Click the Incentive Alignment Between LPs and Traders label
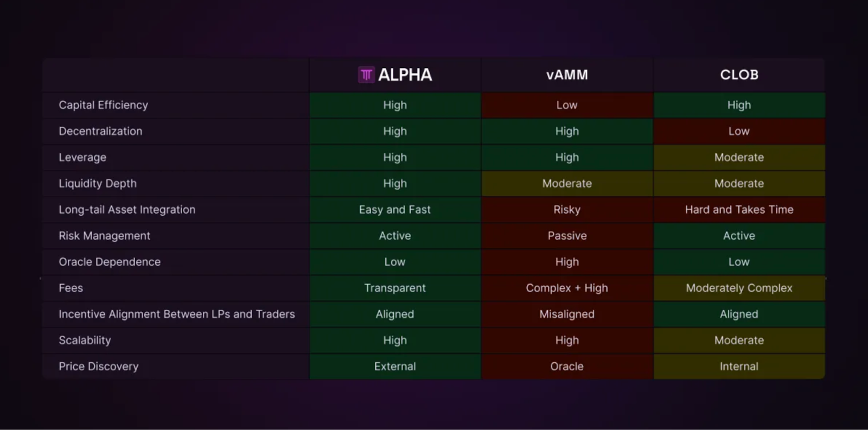 [x=176, y=315]
